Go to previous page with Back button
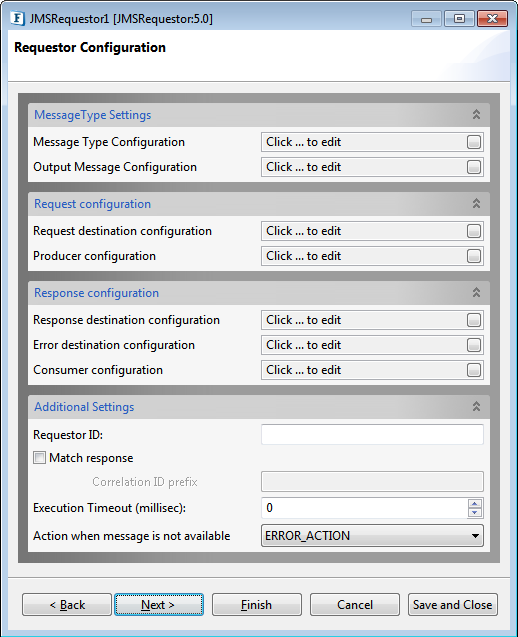 pyautogui.click(x=67, y=604)
